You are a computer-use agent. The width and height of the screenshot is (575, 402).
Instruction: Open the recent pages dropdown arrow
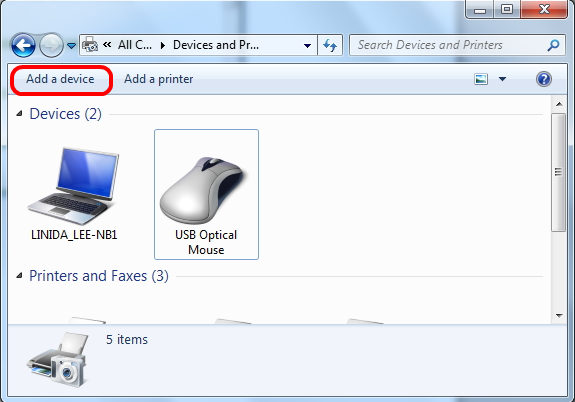click(x=72, y=46)
